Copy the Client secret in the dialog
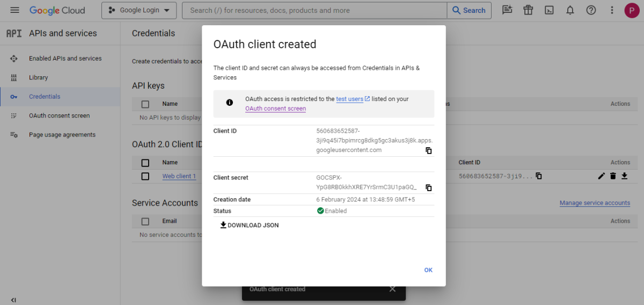644x305 pixels. (x=429, y=187)
